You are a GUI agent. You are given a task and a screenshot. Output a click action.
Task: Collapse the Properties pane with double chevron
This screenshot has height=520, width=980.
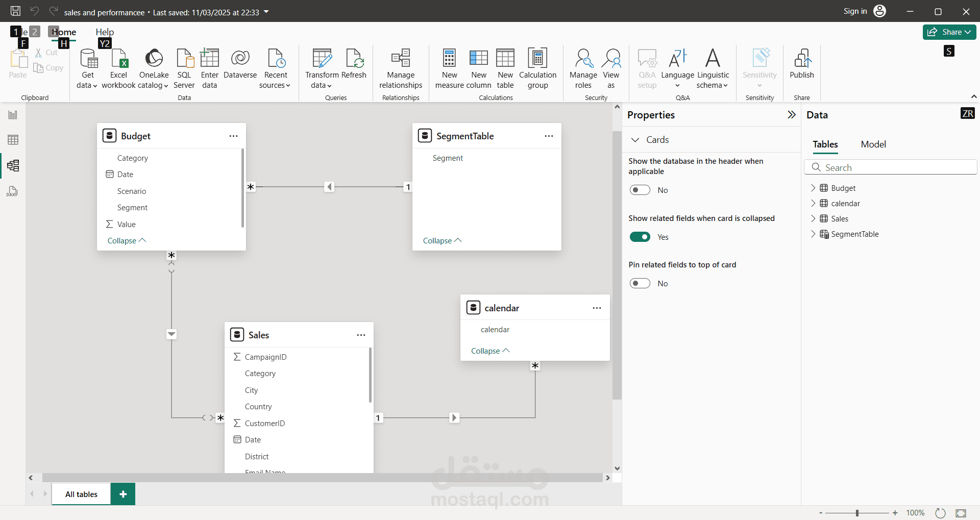point(792,115)
